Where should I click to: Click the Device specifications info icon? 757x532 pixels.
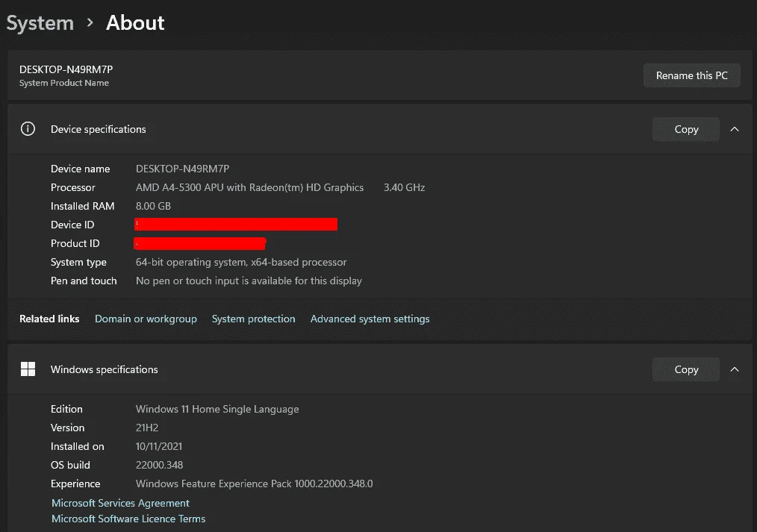(x=28, y=129)
